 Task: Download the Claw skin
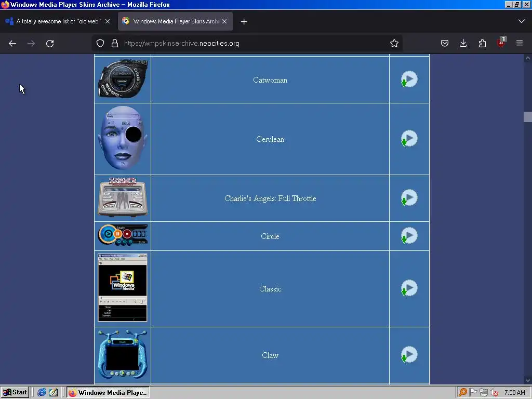point(409,355)
